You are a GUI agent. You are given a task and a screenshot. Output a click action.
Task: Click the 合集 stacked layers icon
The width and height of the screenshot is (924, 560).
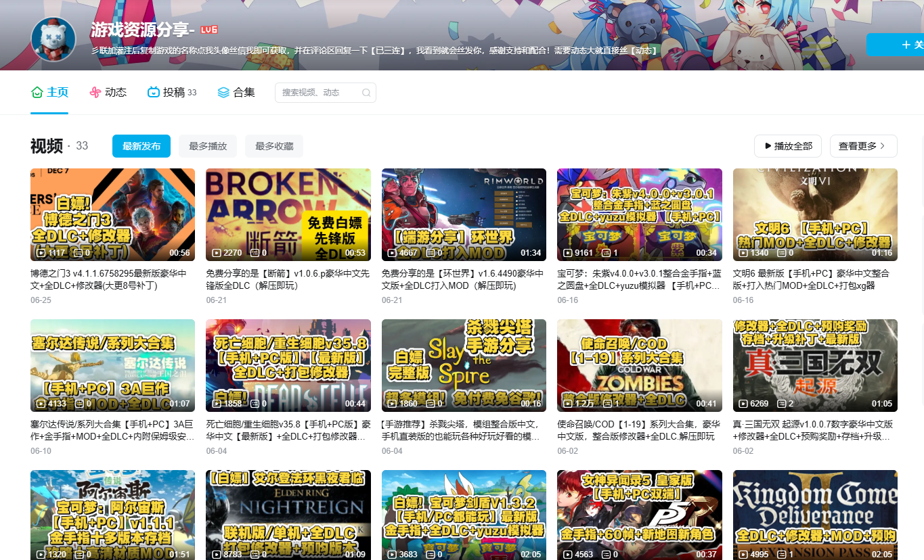click(x=223, y=92)
